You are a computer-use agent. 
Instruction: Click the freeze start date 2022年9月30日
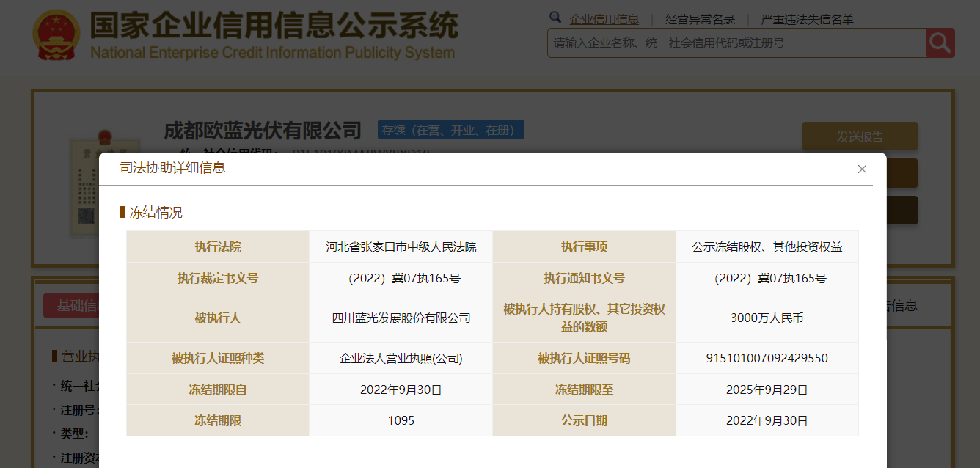coord(401,390)
